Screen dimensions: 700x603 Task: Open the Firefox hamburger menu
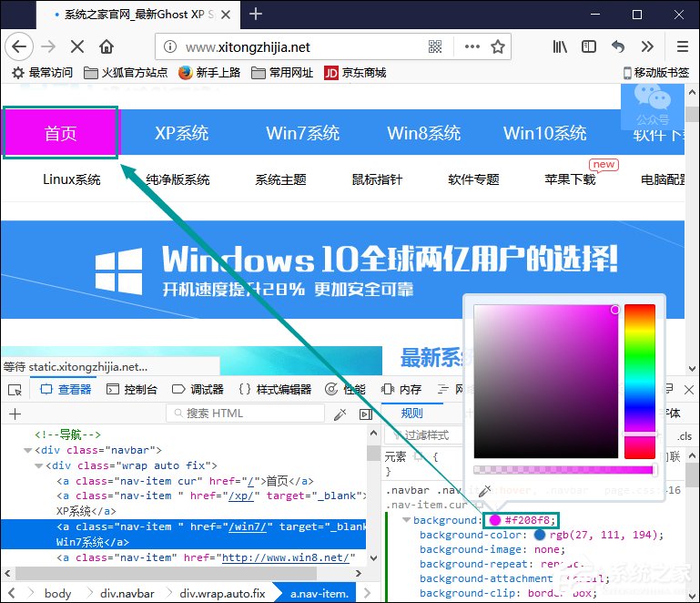682,46
